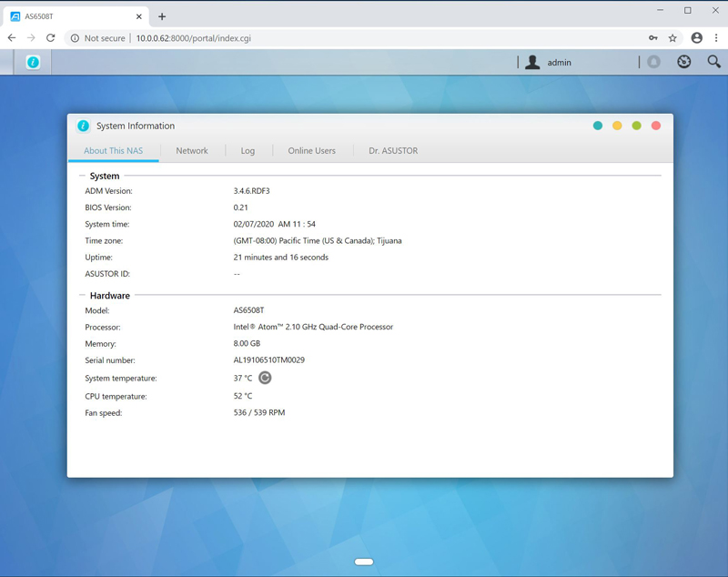
Task: Open the activity monitor gauge icon
Action: click(684, 62)
